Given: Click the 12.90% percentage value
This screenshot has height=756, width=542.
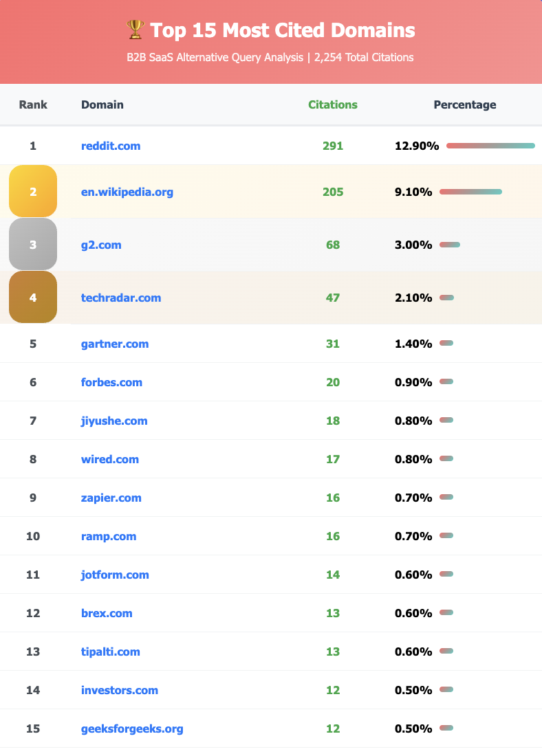Looking at the screenshot, I should (x=417, y=146).
